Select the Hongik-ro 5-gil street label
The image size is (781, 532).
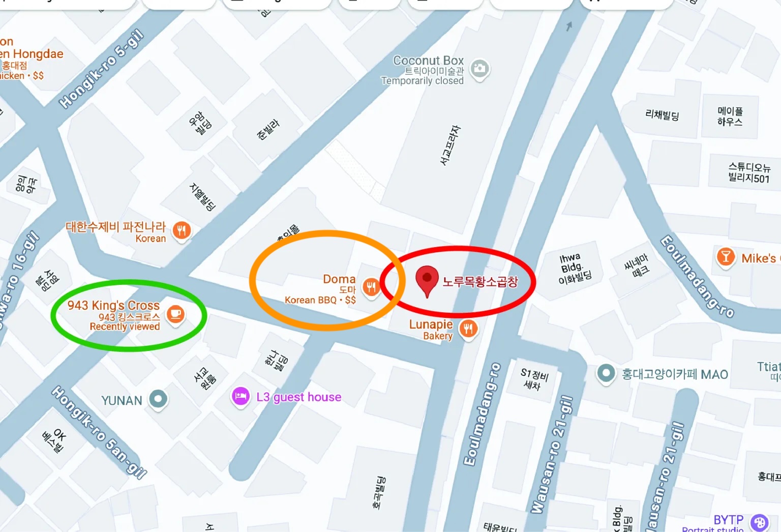point(102,69)
